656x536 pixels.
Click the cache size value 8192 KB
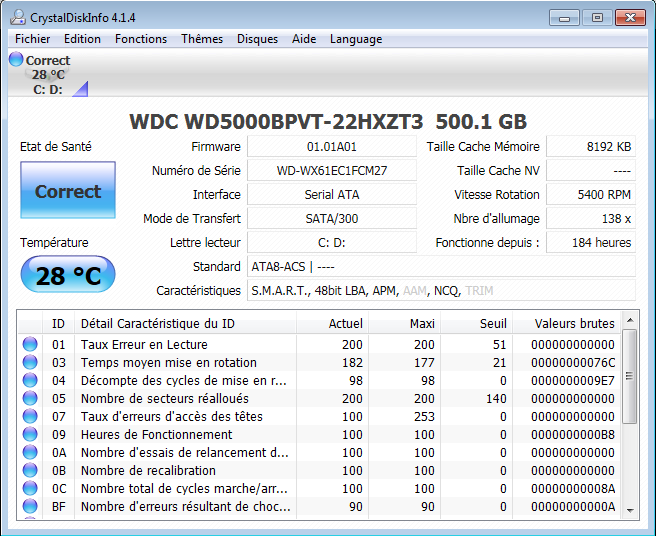pyautogui.click(x=591, y=147)
